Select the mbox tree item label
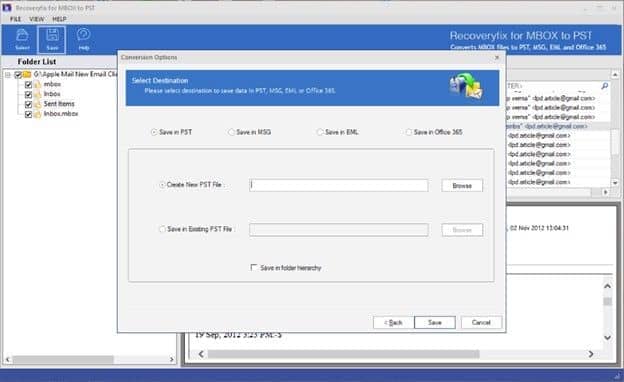The width and height of the screenshot is (624, 382). 52,84
